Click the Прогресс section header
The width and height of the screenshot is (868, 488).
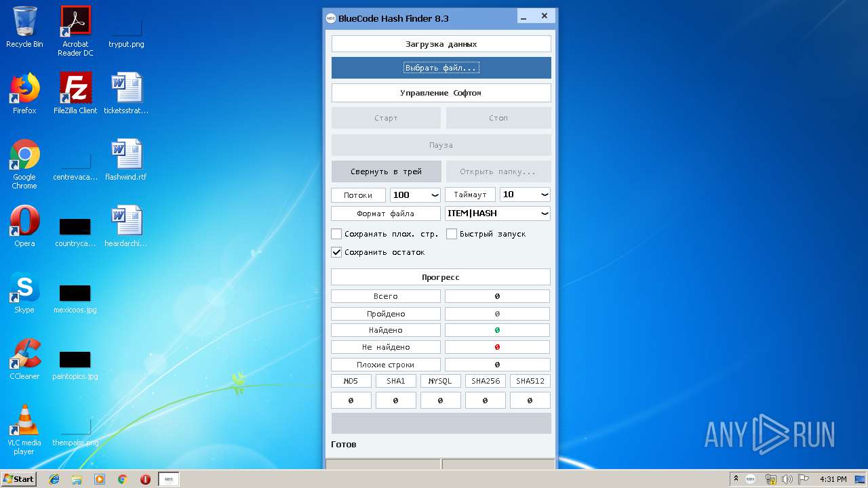click(441, 277)
